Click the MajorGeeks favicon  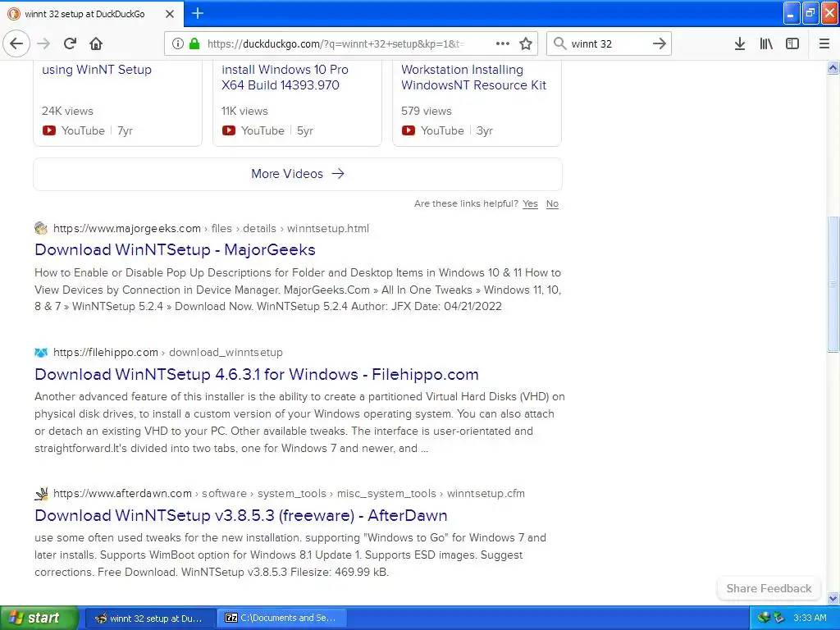(x=41, y=228)
